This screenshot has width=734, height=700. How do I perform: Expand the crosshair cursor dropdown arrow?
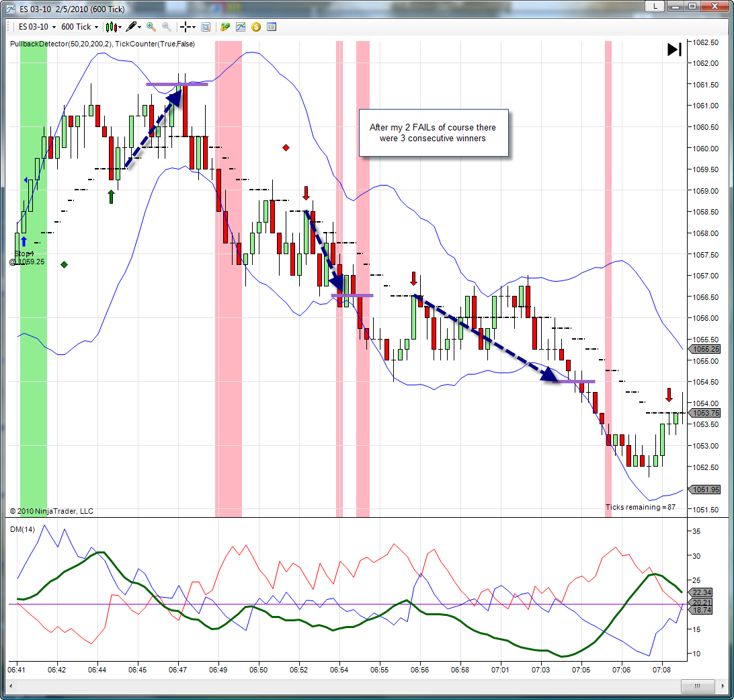coord(194,27)
